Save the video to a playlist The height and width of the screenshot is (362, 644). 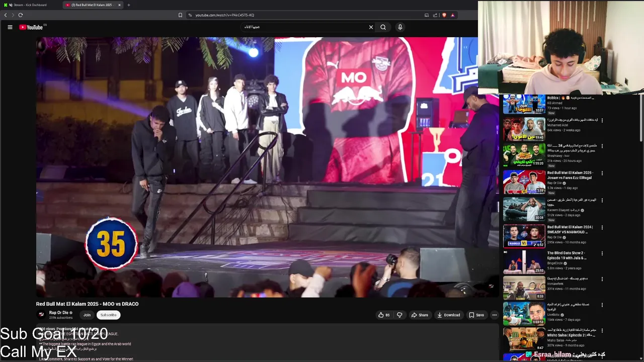(476, 315)
